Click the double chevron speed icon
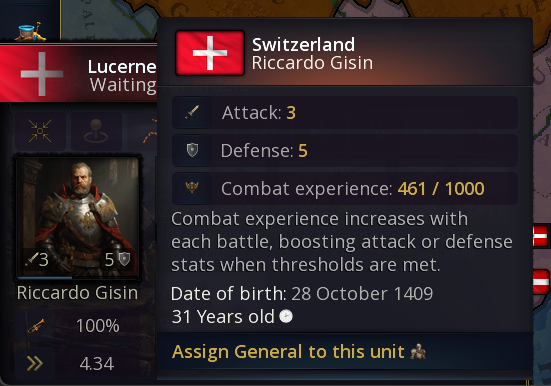 pos(35,364)
